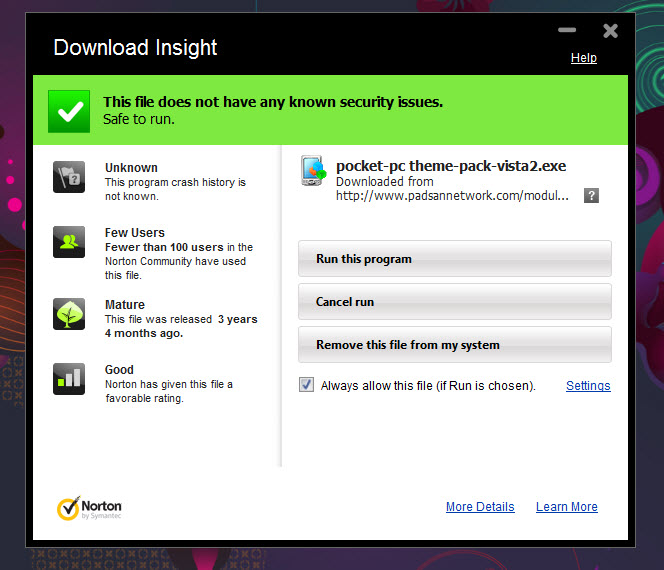
Task: Click the pocket-pc theme-pack file icon
Action: coord(314,171)
